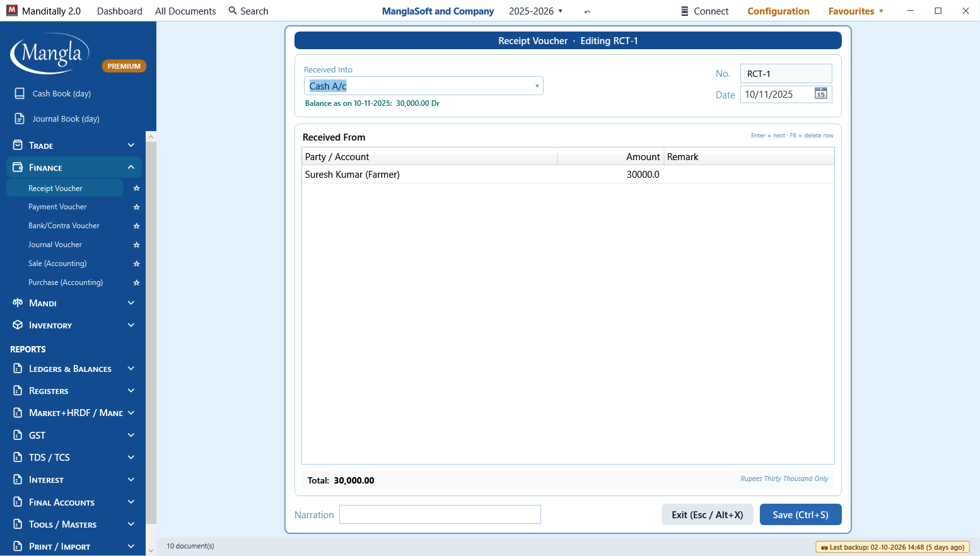This screenshot has width=980, height=556.
Task: Go to the Dashboard menu
Action: click(120, 11)
